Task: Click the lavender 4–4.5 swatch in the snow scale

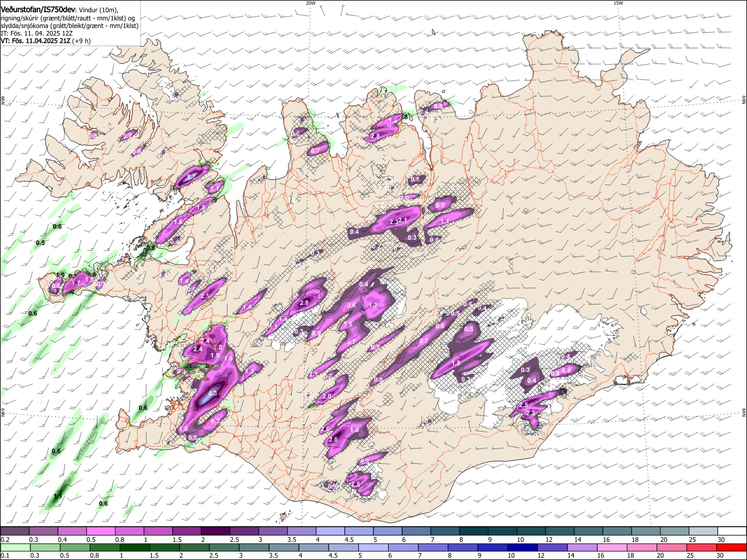Action: click(x=329, y=531)
